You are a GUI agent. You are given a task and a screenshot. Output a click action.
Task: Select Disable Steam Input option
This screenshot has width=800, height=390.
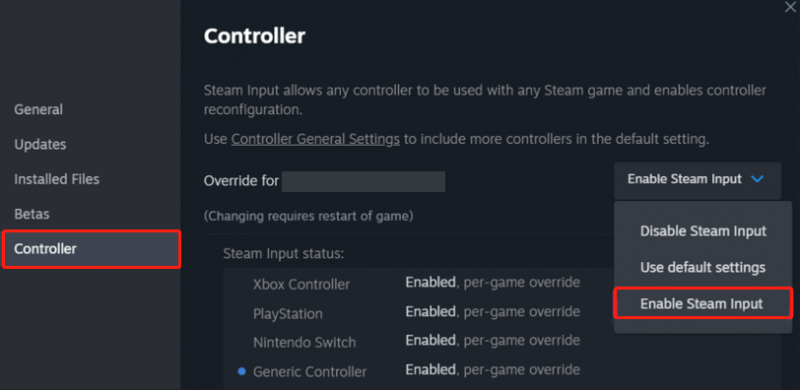(703, 231)
